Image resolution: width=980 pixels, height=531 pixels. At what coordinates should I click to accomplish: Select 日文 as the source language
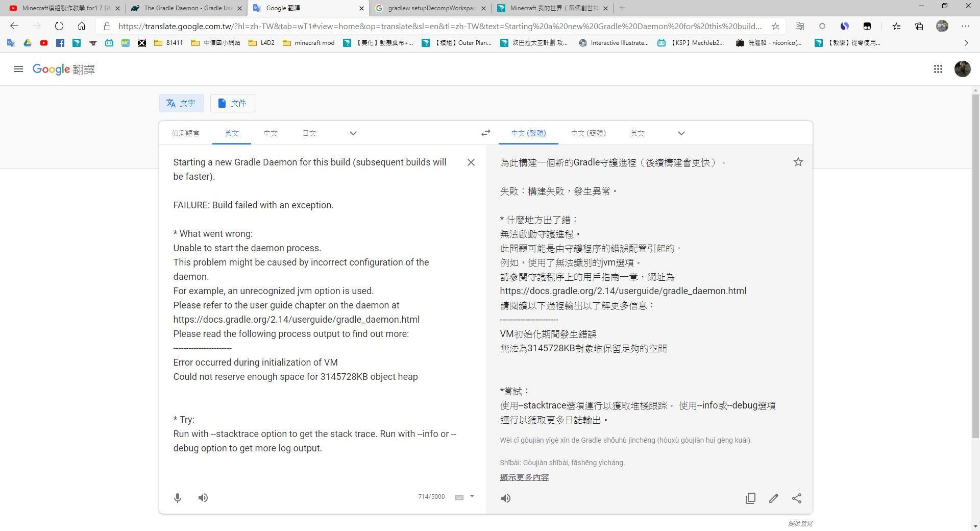[x=309, y=133]
